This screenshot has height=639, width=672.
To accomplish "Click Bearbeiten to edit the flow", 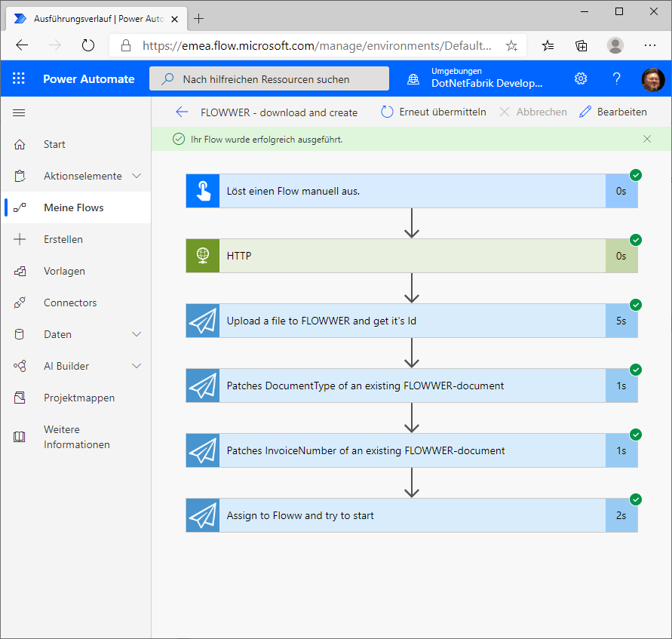I will [613, 112].
